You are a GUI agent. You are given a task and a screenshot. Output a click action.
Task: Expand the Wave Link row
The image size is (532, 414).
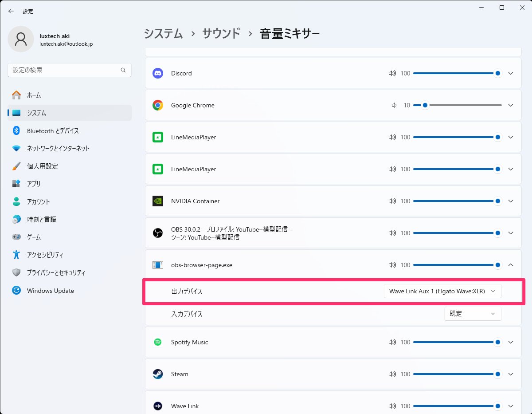point(511,406)
